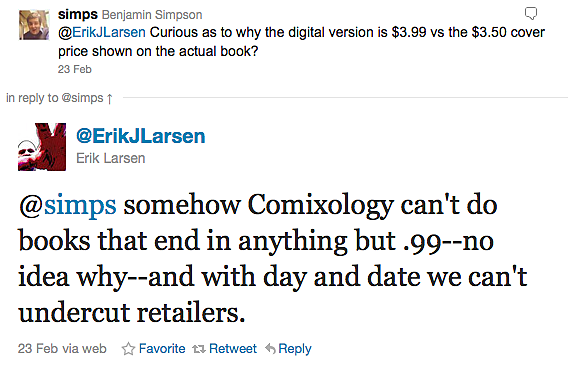Open the @ErikJLarsen mention in first tweet

coord(102,32)
